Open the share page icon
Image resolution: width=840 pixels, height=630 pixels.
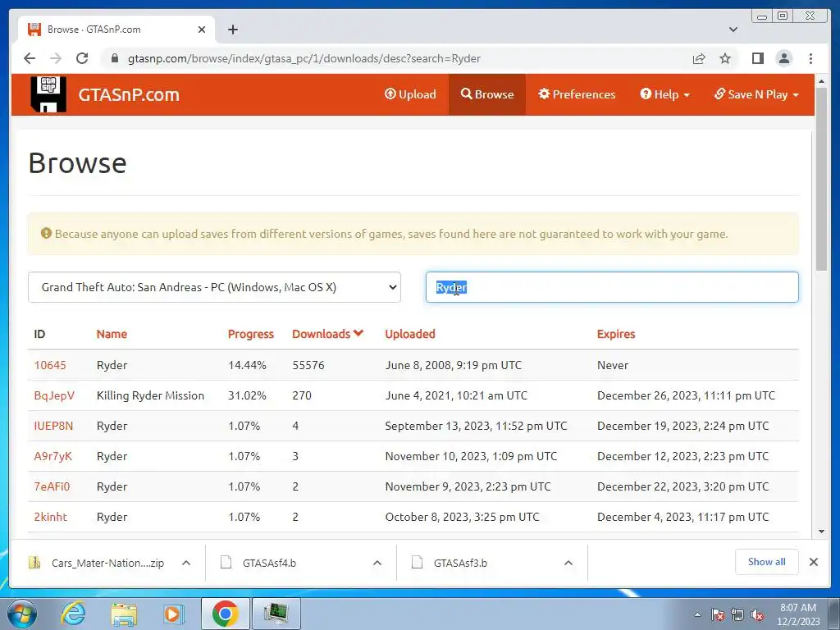click(x=699, y=58)
